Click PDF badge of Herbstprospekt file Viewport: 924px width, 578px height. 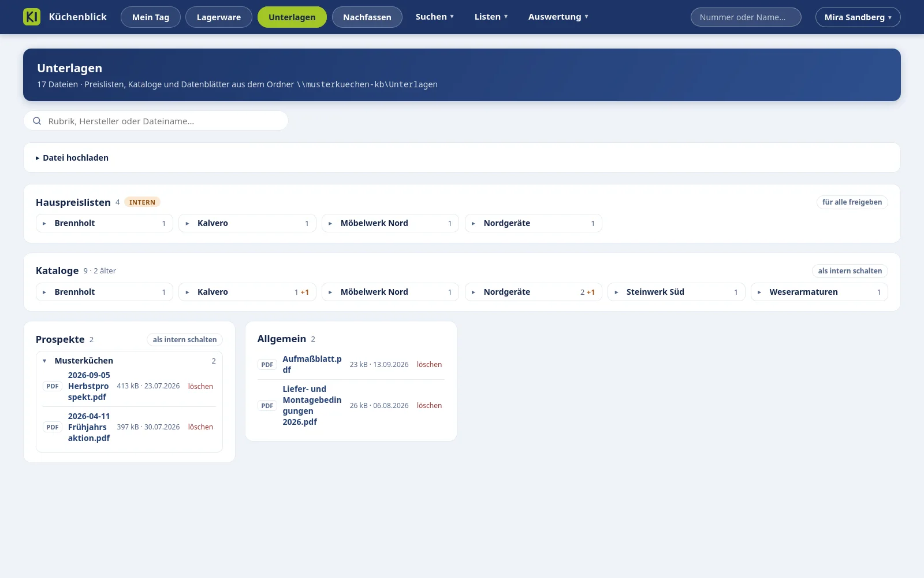point(53,386)
